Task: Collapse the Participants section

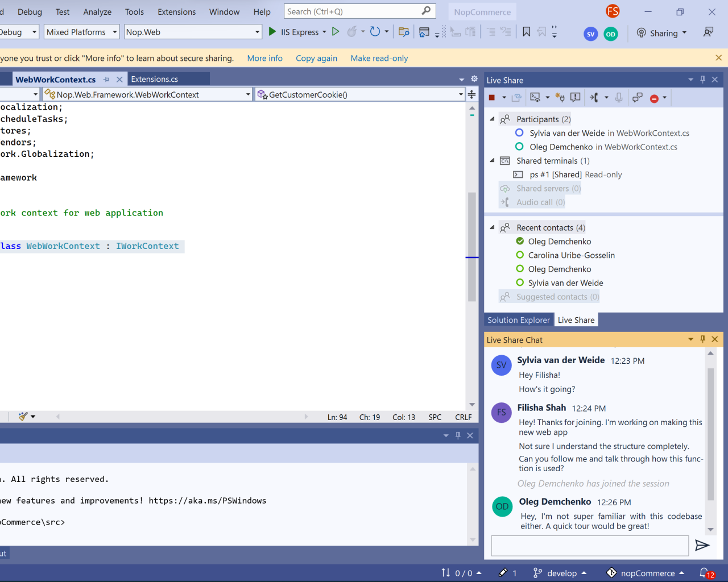Action: tap(491, 119)
